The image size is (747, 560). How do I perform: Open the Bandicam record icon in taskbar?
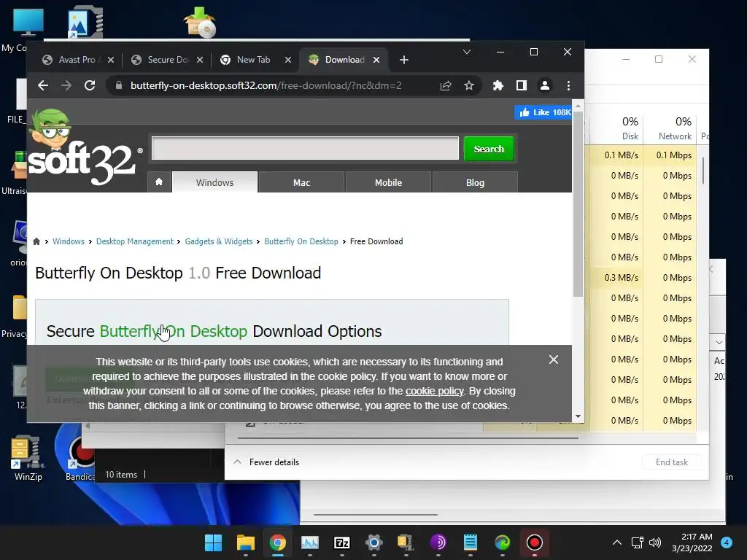click(535, 542)
